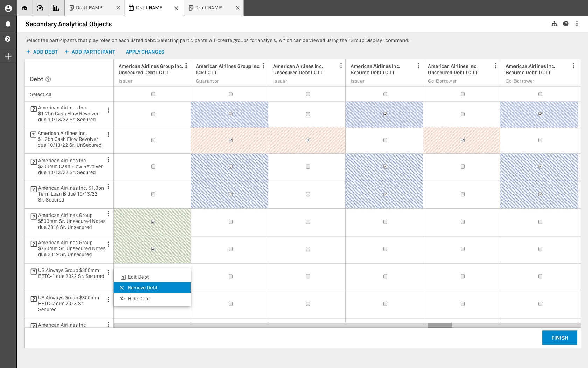Image resolution: width=588 pixels, height=368 pixels.
Task: Click the user profile icon in sidebar
Action: click(x=8, y=8)
